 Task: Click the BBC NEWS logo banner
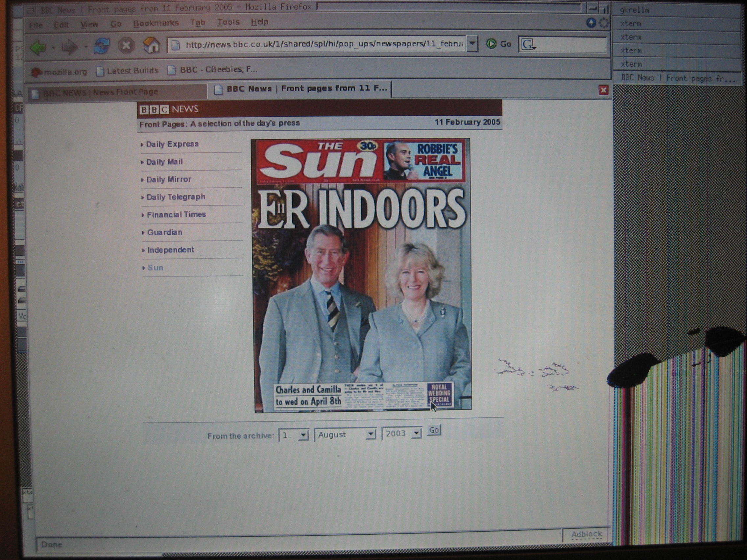169,109
